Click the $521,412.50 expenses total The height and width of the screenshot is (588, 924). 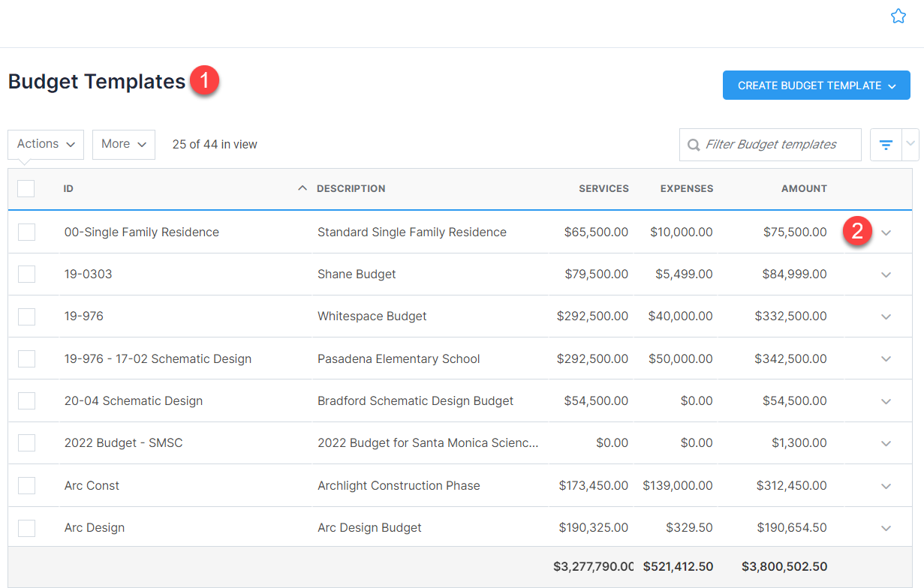coord(679,566)
